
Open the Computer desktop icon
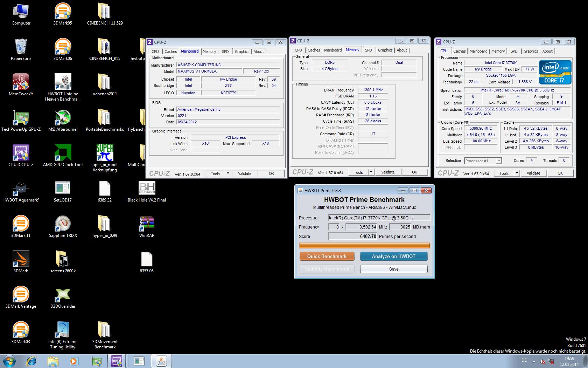(x=21, y=14)
